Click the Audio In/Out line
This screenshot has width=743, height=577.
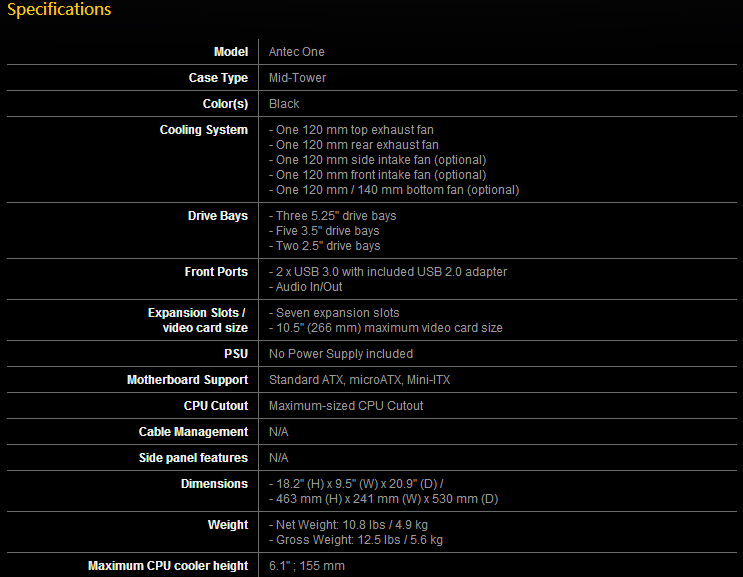tap(306, 287)
